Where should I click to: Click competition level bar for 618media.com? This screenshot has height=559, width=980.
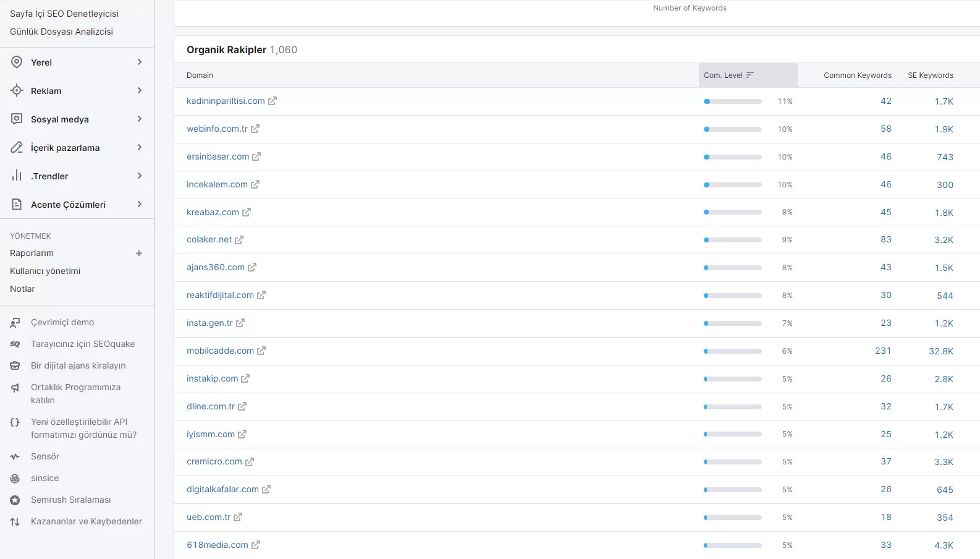733,545
